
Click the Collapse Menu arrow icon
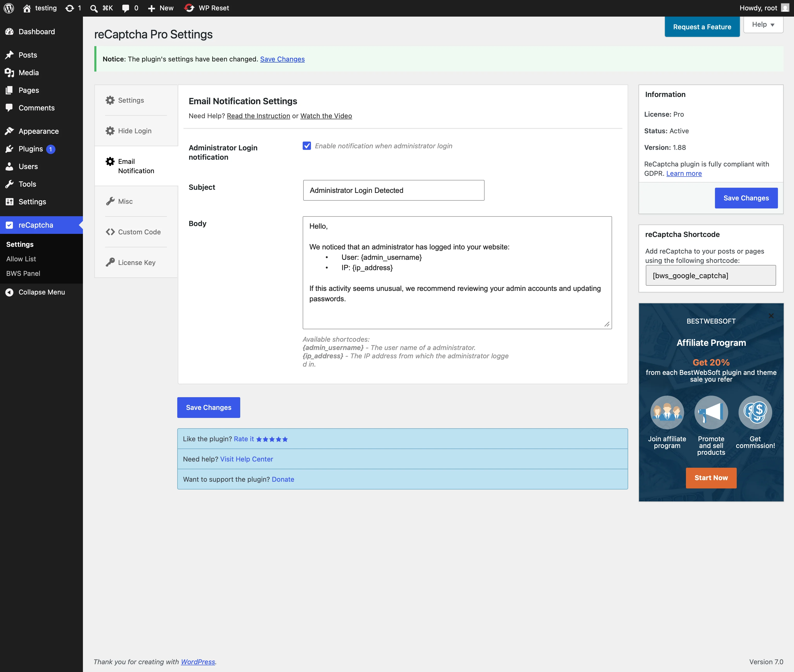click(10, 292)
